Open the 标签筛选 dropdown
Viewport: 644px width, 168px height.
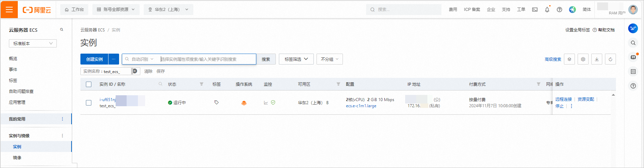296,59
